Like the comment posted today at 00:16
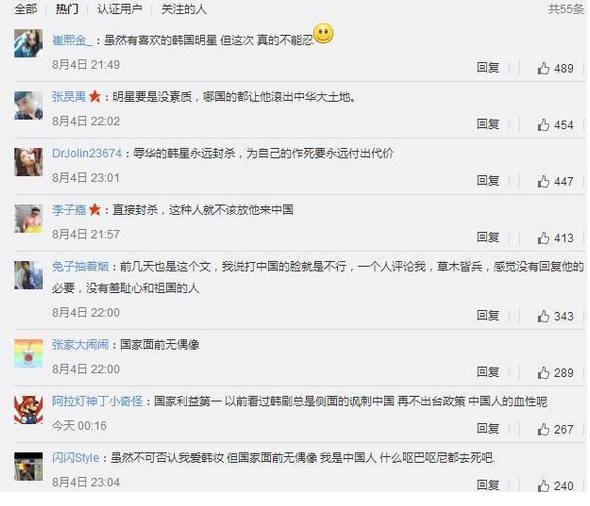 543,429
